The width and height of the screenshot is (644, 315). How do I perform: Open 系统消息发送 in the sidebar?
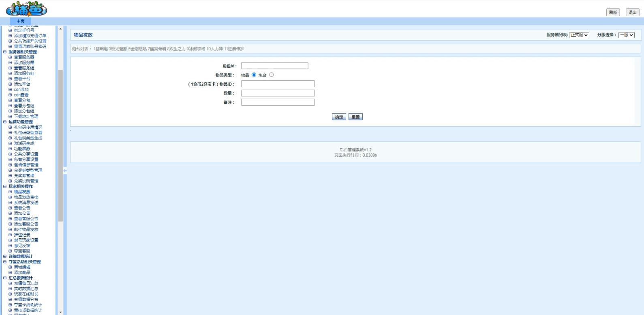pos(26,203)
